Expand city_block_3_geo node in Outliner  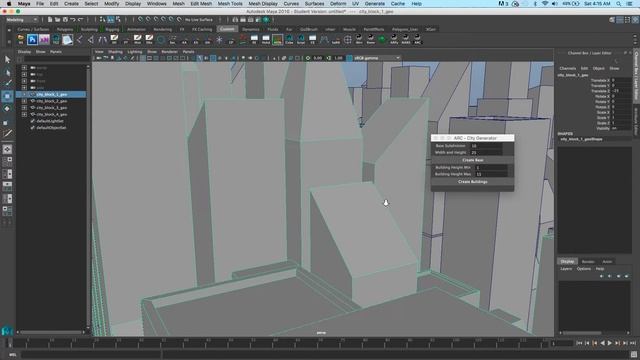(x=24, y=108)
